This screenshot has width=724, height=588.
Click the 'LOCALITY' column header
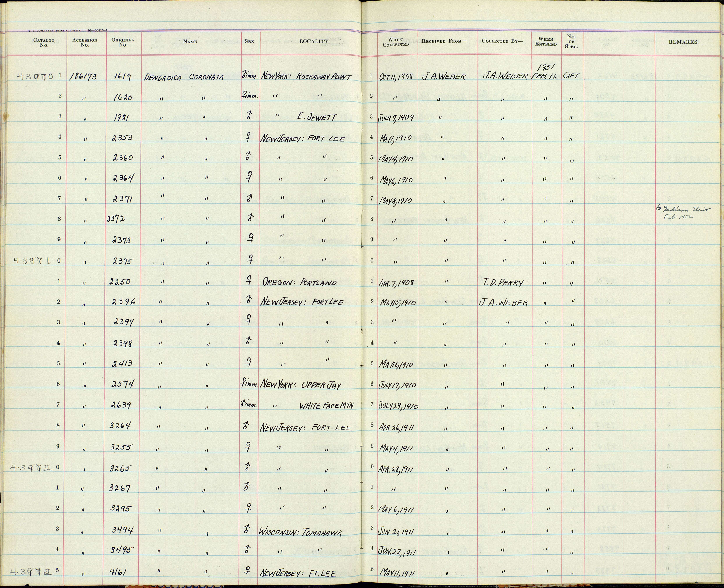point(314,42)
